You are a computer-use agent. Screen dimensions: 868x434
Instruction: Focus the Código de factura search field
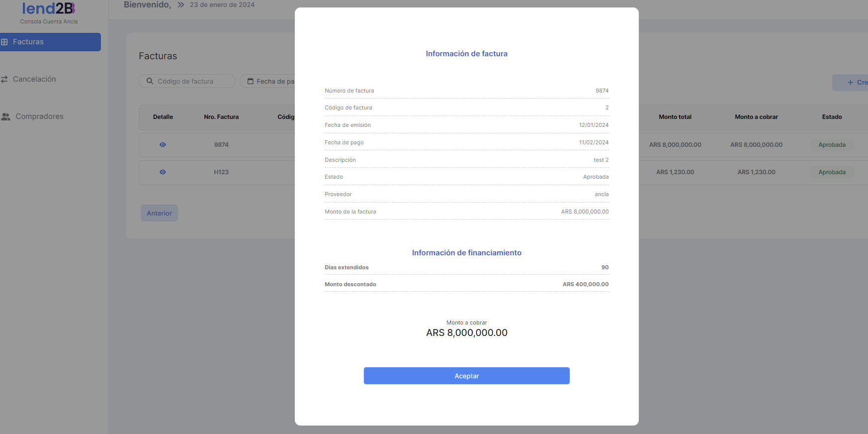click(x=191, y=81)
